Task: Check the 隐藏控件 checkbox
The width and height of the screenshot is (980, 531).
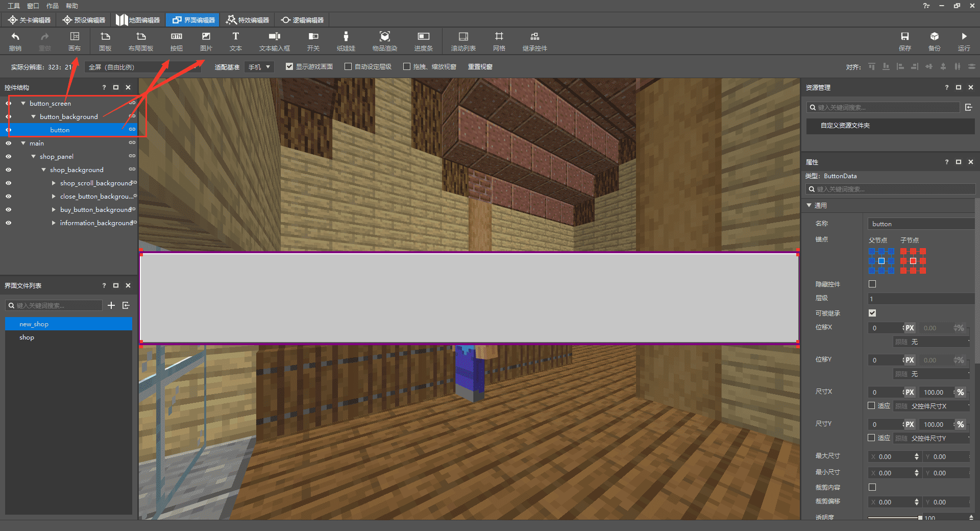Action: (x=872, y=284)
